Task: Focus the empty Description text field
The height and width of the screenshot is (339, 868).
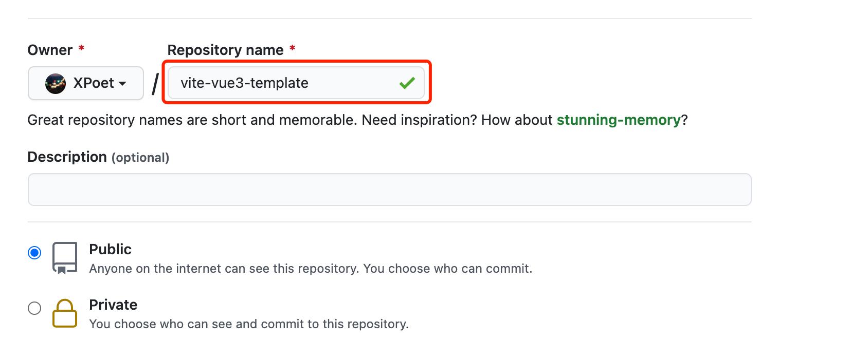Action: (x=389, y=190)
